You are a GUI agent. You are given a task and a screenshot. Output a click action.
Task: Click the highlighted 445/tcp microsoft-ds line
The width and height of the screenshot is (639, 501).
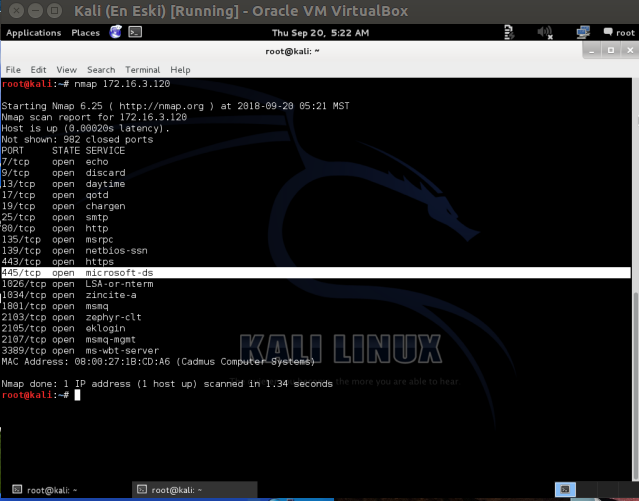316,273
